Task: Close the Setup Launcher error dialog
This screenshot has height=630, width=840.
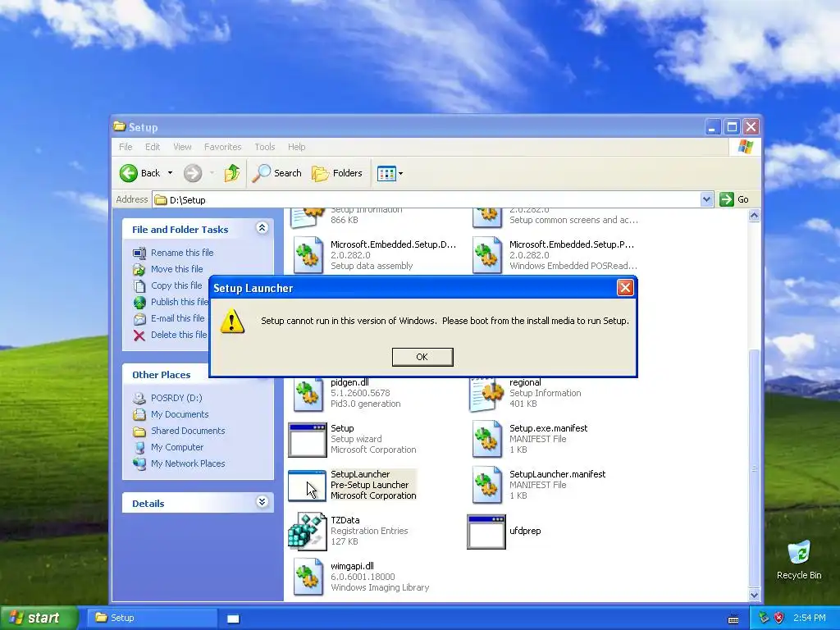Action: click(x=624, y=288)
